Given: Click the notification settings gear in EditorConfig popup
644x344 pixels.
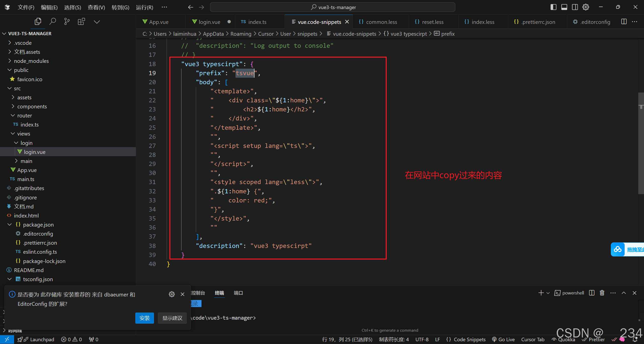Looking at the screenshot, I should pyautogui.click(x=172, y=294).
